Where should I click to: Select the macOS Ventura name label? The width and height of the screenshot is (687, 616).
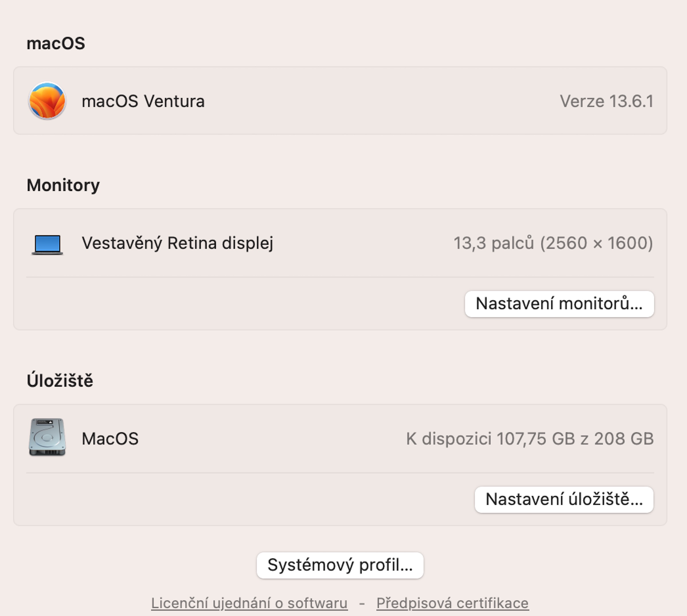143,101
